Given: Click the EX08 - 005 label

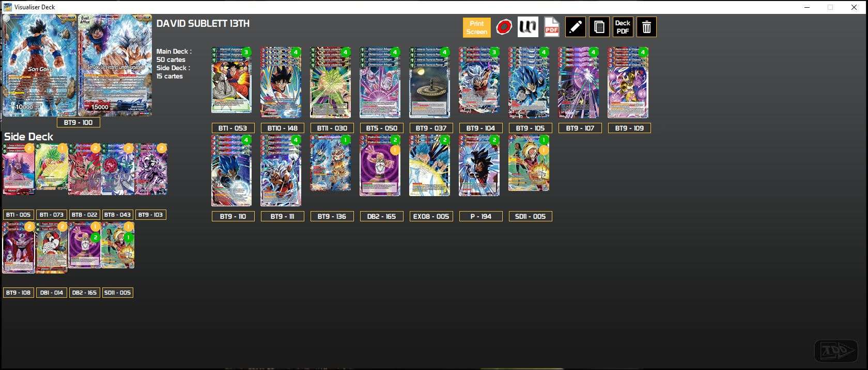Looking at the screenshot, I should pos(431,216).
